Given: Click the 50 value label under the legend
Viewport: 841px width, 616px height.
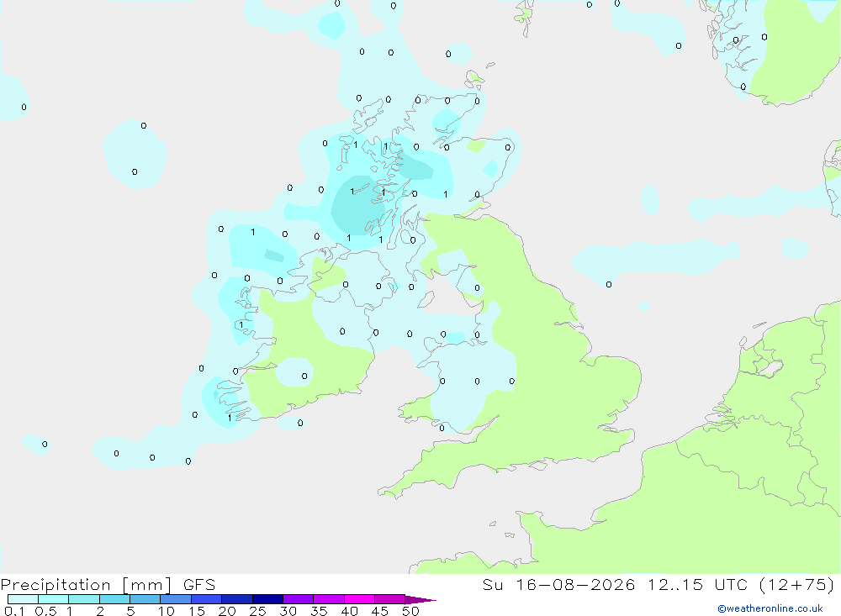Looking at the screenshot, I should (410, 611).
